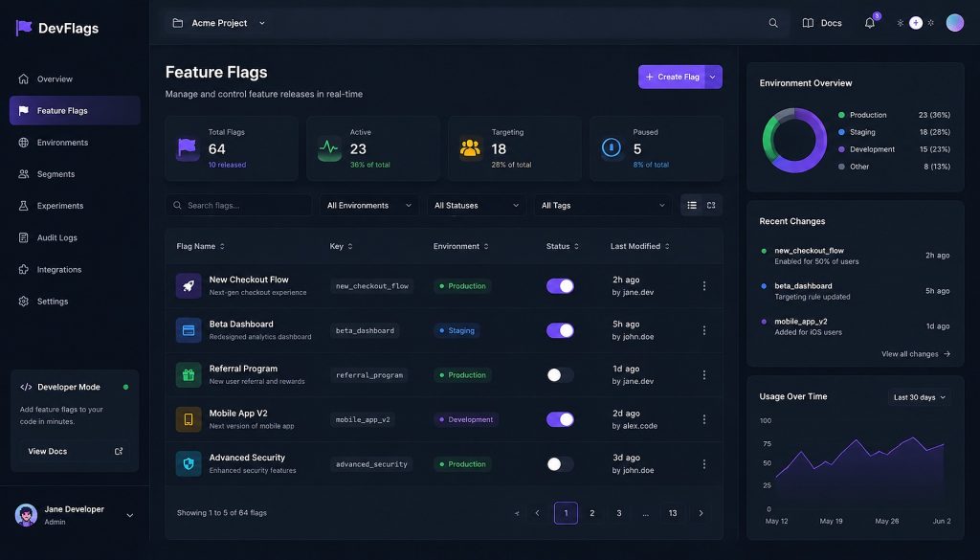
Task: Open Segments in sidebar
Action: [x=75, y=174]
